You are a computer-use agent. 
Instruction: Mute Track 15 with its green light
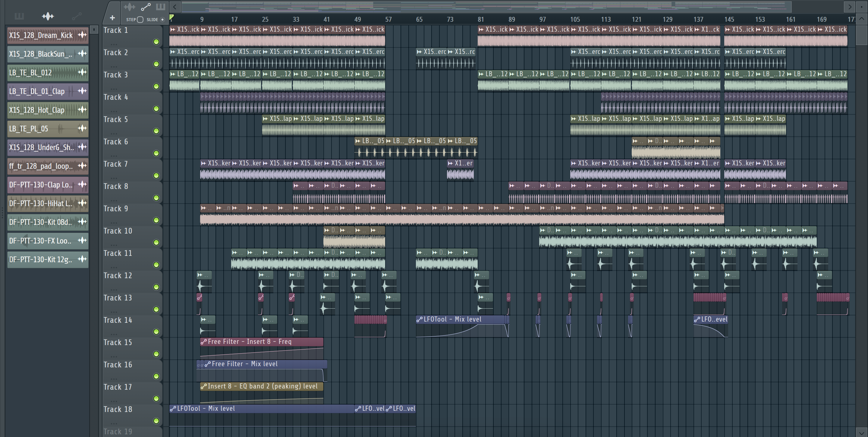pos(156,354)
